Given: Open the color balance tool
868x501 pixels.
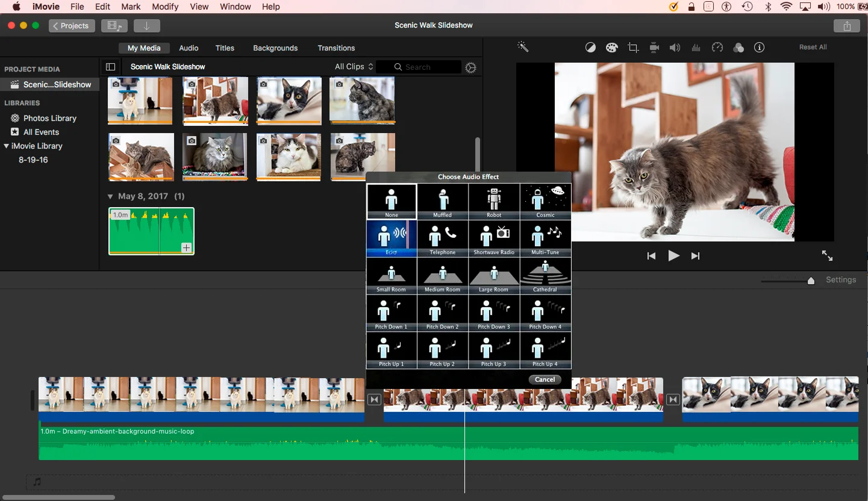Looking at the screenshot, I should pos(591,48).
